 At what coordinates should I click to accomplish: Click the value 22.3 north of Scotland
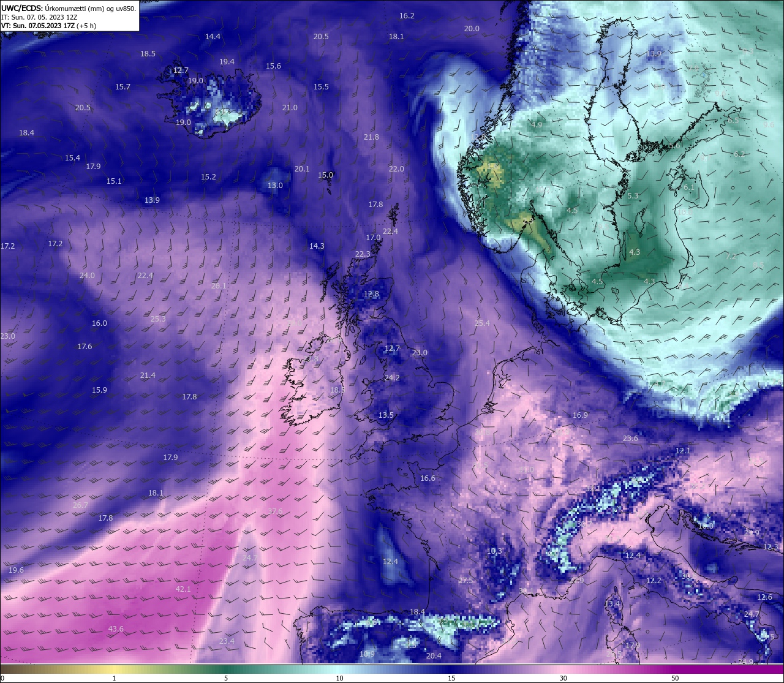point(363,254)
